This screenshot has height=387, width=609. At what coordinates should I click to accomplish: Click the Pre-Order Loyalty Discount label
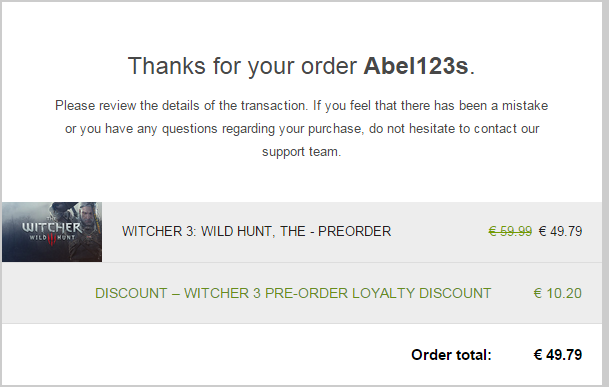(x=293, y=293)
